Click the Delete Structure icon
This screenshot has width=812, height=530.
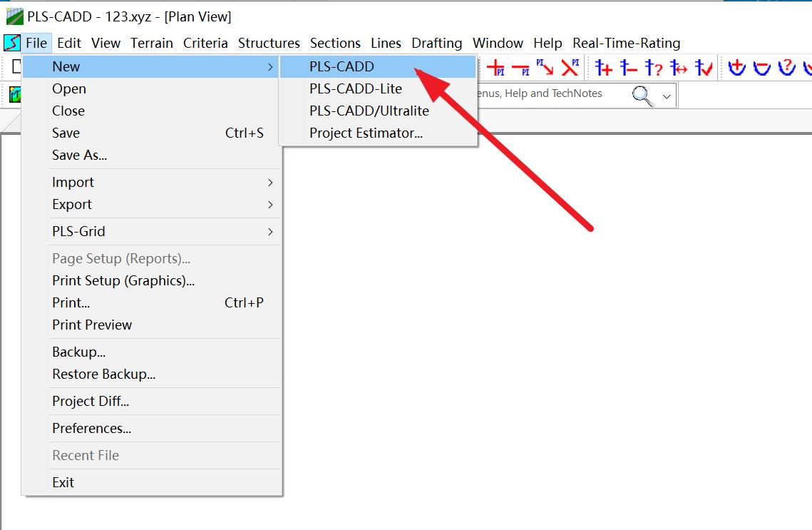(x=628, y=67)
